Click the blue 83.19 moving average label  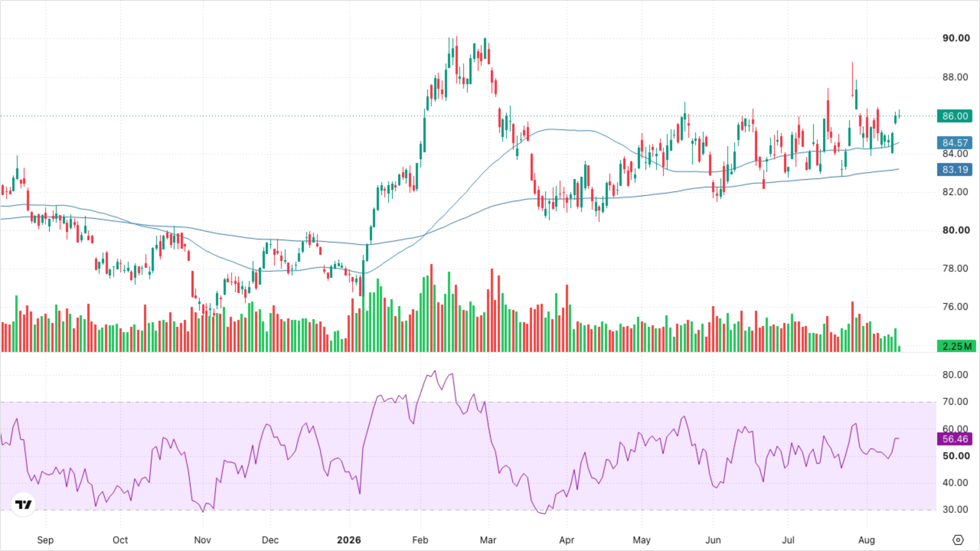click(x=955, y=170)
